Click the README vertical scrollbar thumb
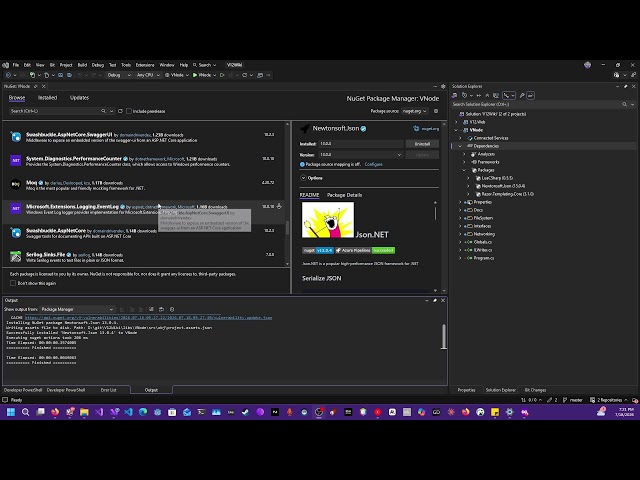Viewport: 640px width, 480px height. [435, 213]
